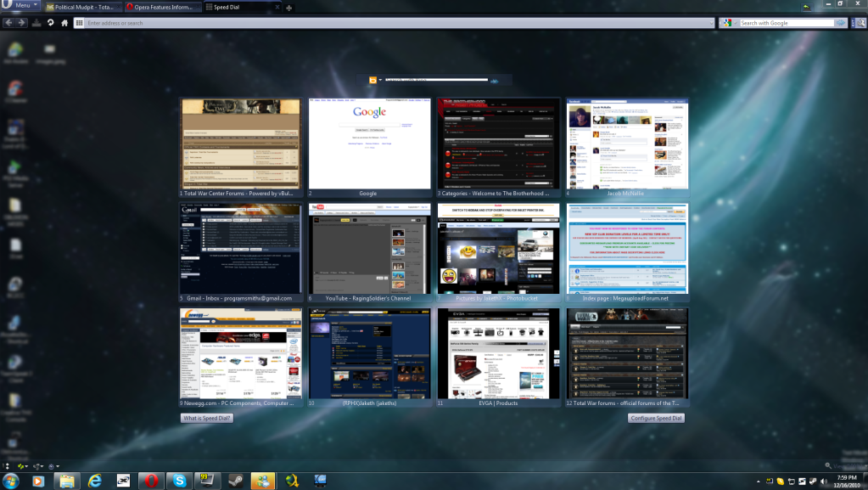The image size is (868, 490).
Task: Click the Back navigation arrow
Action: coord(8,23)
